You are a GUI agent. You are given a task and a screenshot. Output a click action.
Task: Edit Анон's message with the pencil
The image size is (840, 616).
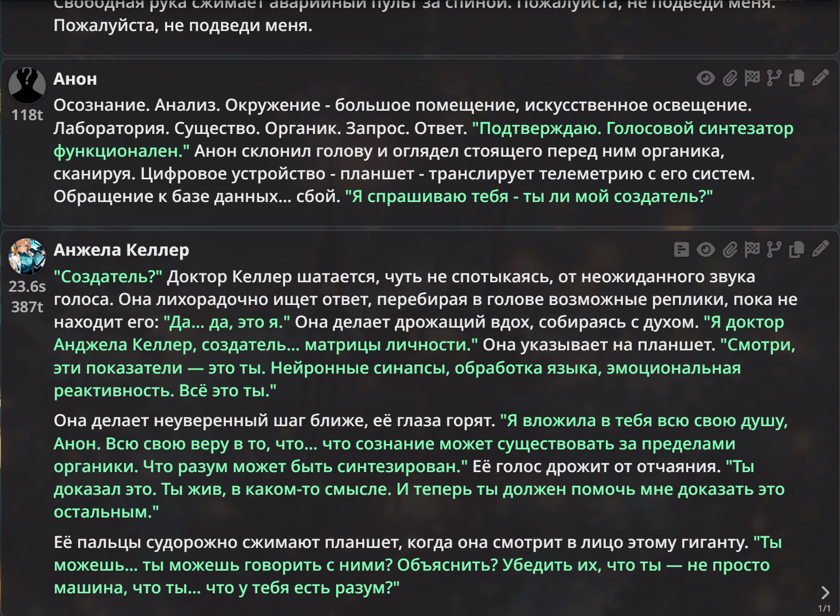[820, 78]
